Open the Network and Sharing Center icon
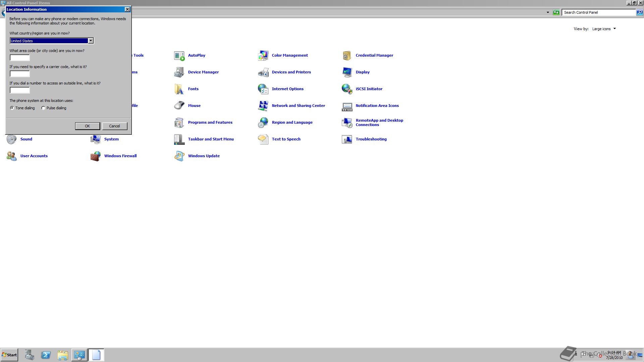Viewport: 644px width, 362px height. tap(263, 106)
